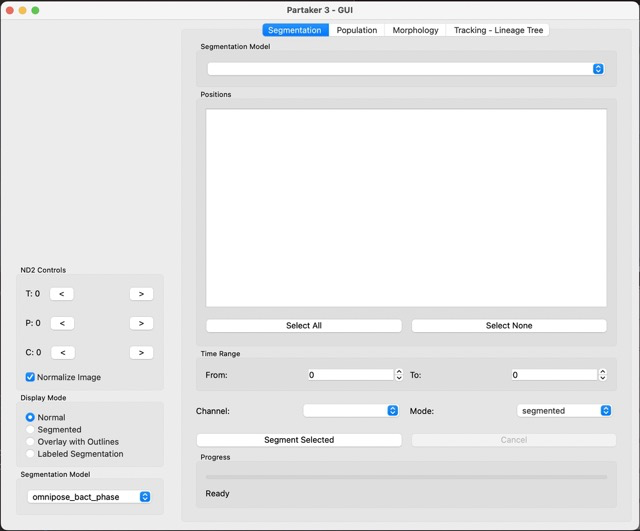Click the T previous frame arrow button

click(61, 294)
